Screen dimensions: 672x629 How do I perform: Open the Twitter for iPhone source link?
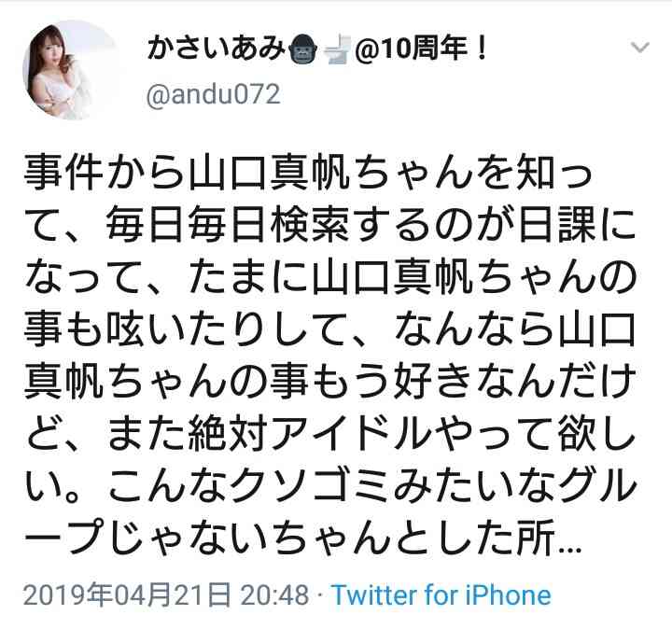tap(441, 595)
